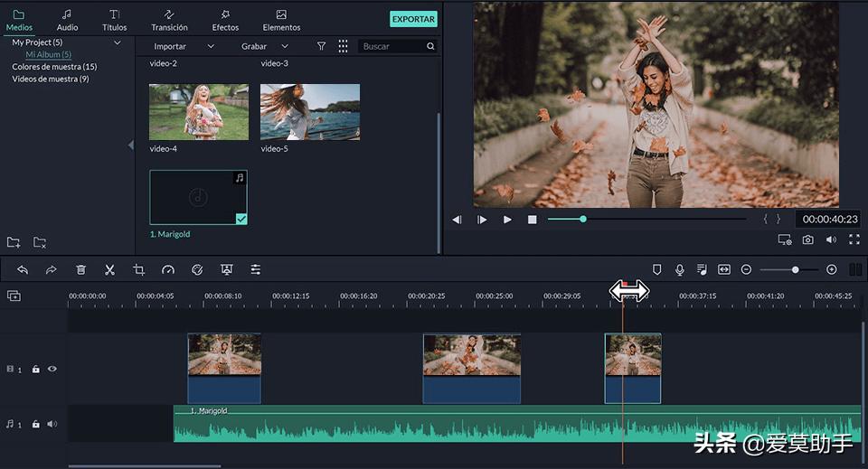
Task: Click the timeline zoom slider handle
Action: 795,269
